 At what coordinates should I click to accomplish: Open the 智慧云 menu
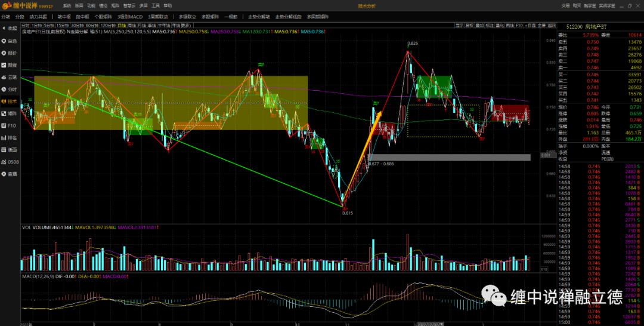tap(130, 6)
